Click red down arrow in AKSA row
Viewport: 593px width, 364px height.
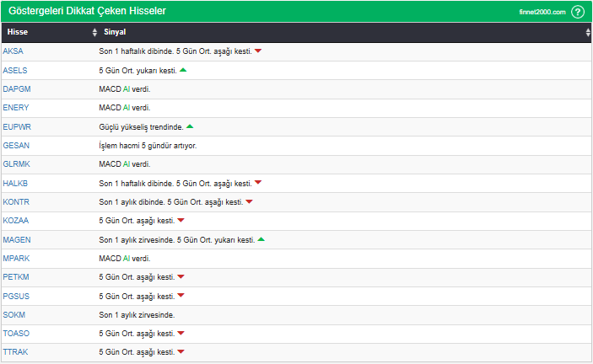tap(258, 51)
